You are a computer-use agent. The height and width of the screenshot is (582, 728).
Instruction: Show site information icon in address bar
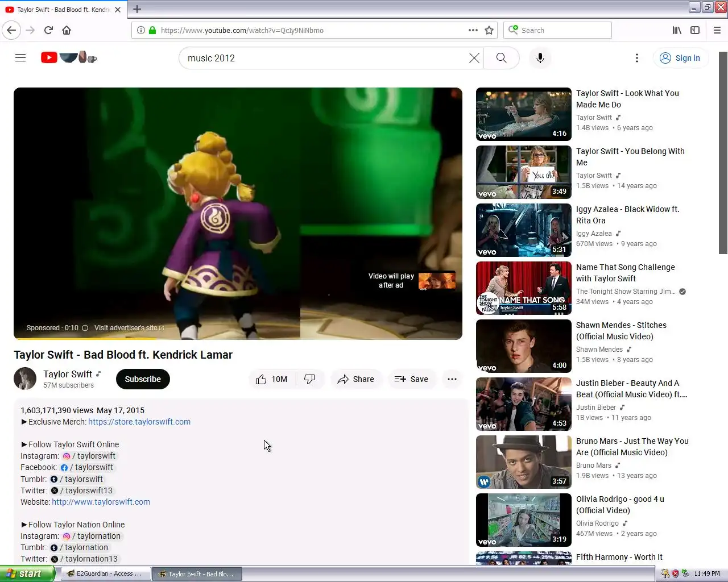coord(141,30)
